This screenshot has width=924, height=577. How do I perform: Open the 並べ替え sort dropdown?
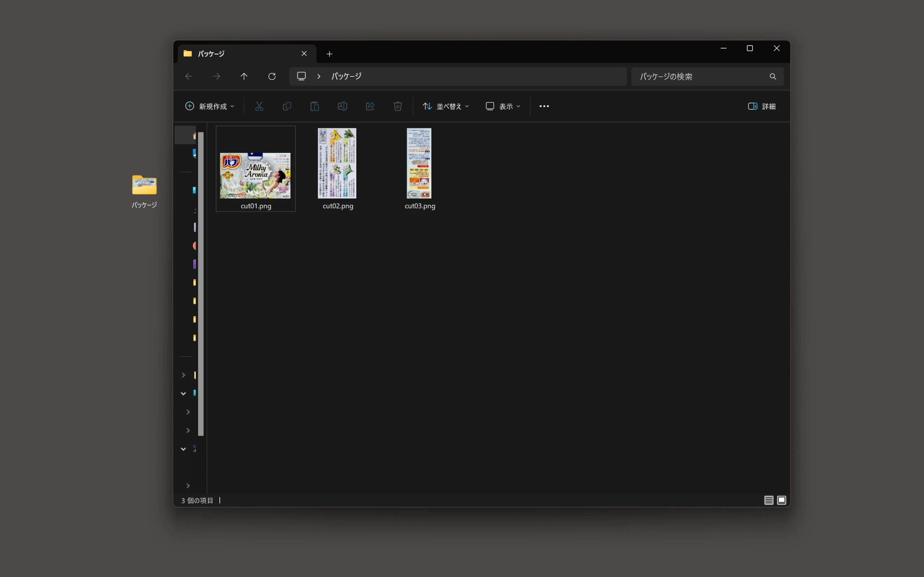pyautogui.click(x=446, y=106)
